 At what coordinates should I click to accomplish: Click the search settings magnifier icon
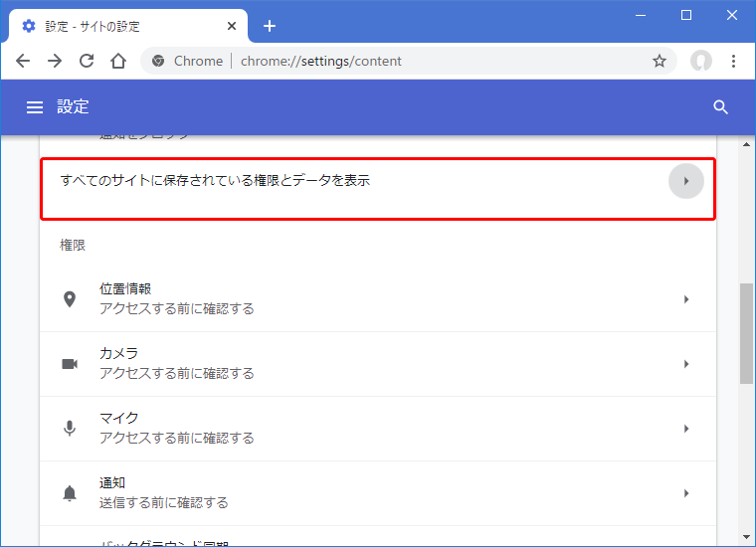721,107
